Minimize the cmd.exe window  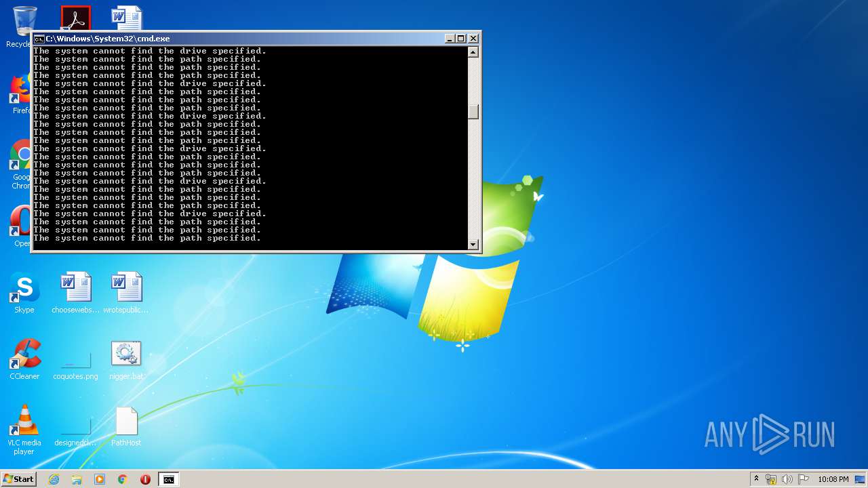click(450, 39)
